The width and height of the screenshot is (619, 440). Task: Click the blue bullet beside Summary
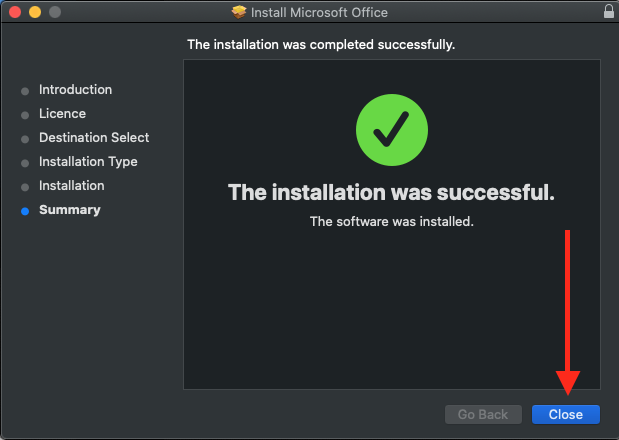tap(25, 211)
